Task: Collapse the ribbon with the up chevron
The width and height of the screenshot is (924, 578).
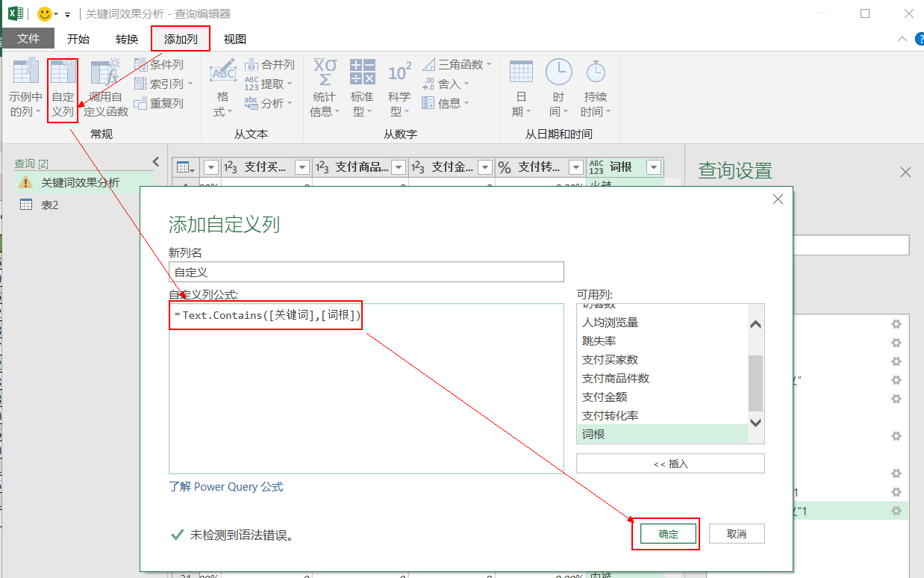Action: 902,39
